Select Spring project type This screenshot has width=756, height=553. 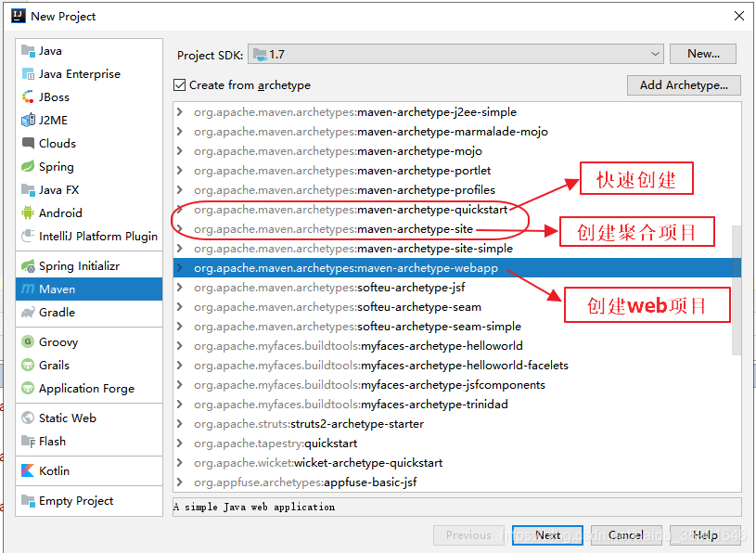click(89, 166)
